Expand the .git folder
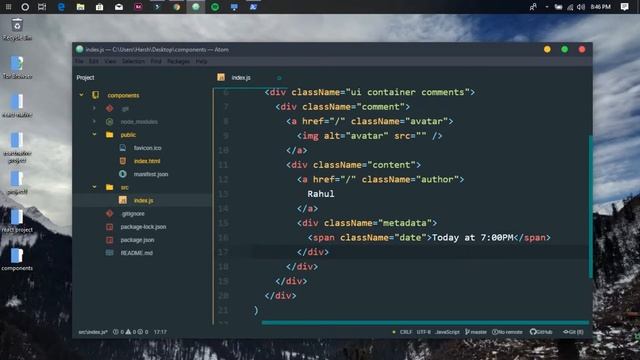The width and height of the screenshot is (640, 360). point(94,109)
